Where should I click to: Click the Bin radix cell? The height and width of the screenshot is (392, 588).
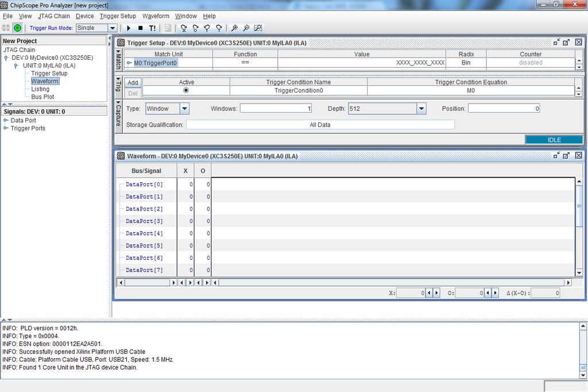(466, 63)
